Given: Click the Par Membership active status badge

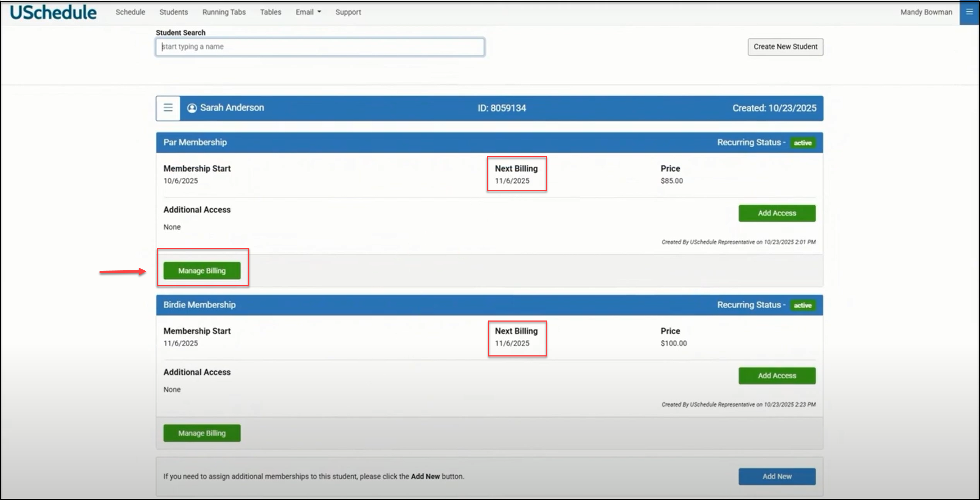Looking at the screenshot, I should click(803, 143).
